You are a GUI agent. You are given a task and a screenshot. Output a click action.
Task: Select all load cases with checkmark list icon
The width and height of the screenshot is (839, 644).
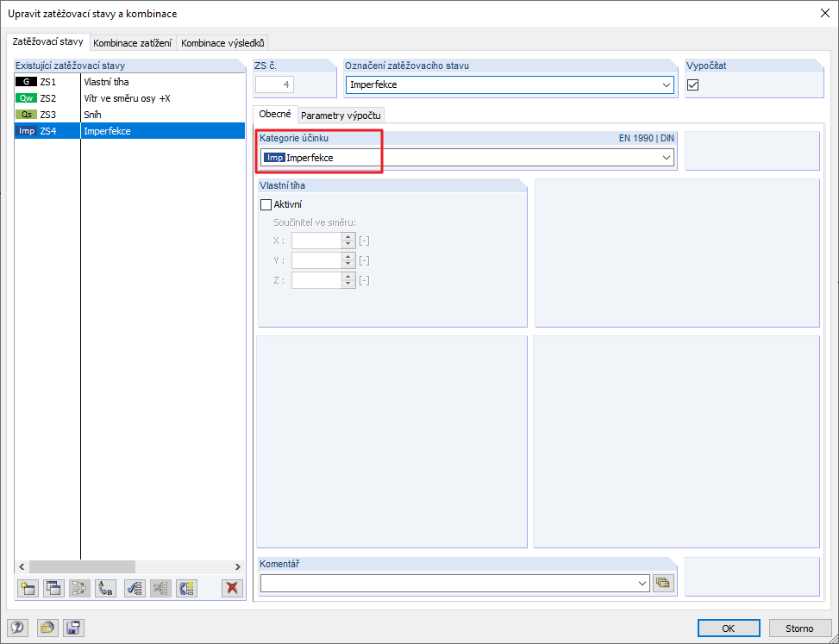tap(135, 588)
